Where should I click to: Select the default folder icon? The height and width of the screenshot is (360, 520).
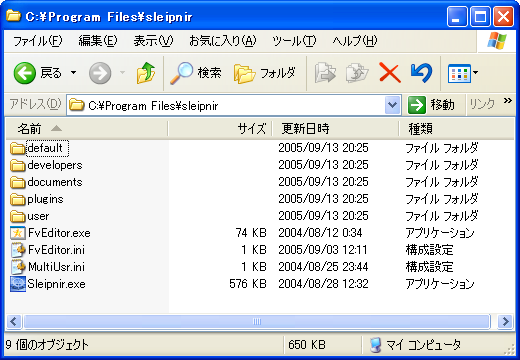[x=18, y=148]
